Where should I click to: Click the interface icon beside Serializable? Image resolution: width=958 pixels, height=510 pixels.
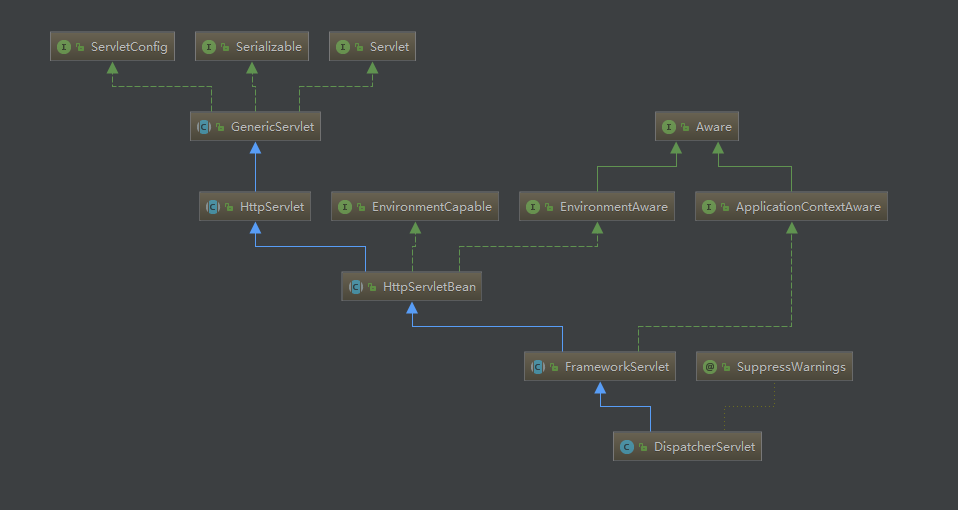point(209,47)
